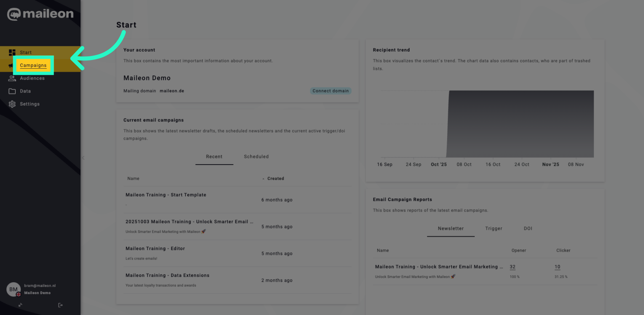Click the Nov '25 axis label
644x315 pixels.
(551, 165)
